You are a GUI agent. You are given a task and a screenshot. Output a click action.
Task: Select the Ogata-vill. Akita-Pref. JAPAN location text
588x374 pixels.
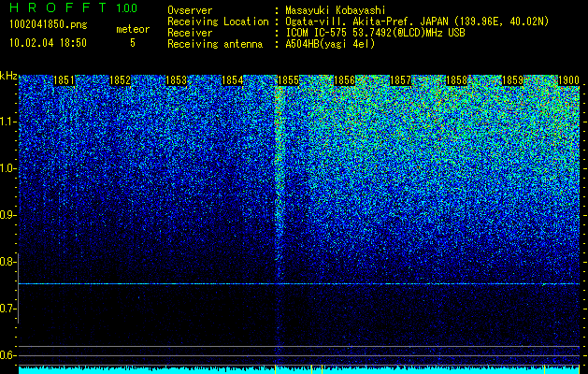[417, 22]
